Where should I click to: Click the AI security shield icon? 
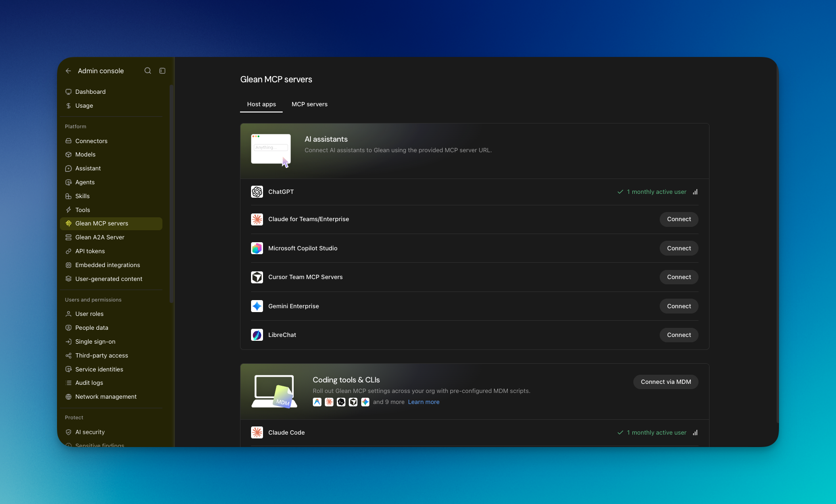[69, 432]
